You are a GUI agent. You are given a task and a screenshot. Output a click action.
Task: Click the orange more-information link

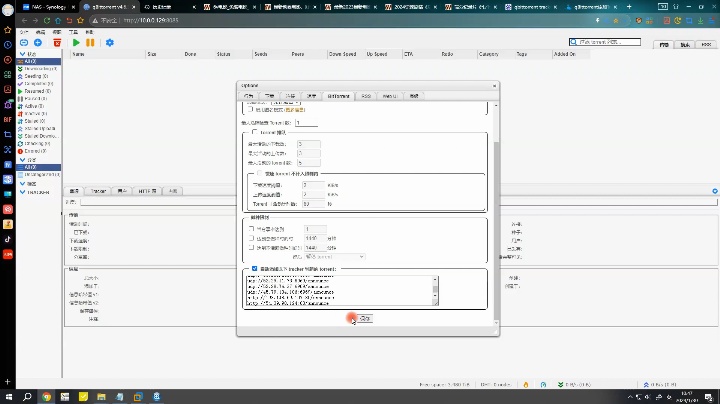[x=294, y=110]
